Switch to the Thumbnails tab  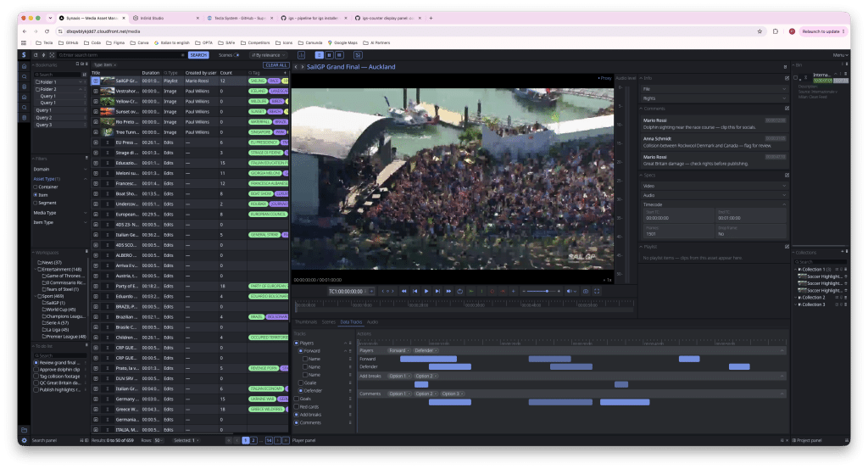305,322
